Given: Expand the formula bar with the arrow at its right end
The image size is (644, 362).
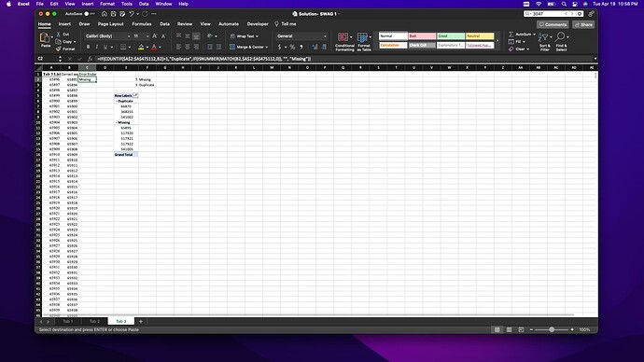Looking at the screenshot, I should [595, 59].
